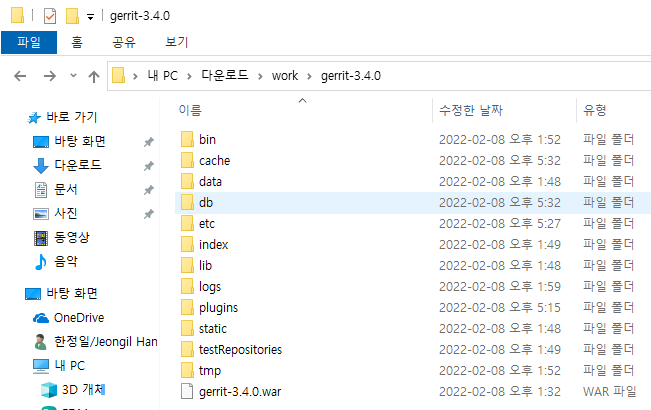This screenshot has width=651, height=410.
Task: Open the recent locations dropdown chevron
Action: tap(73, 76)
